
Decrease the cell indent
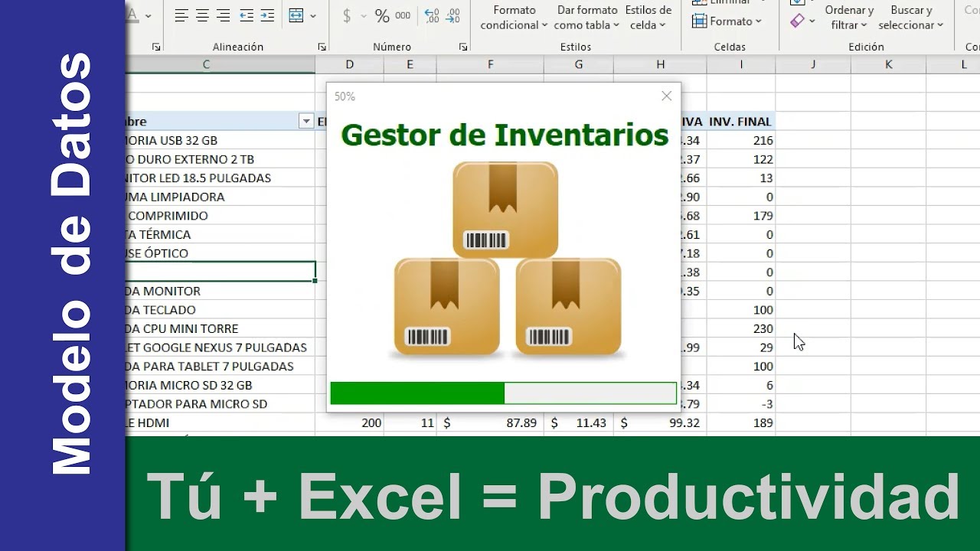[247, 15]
